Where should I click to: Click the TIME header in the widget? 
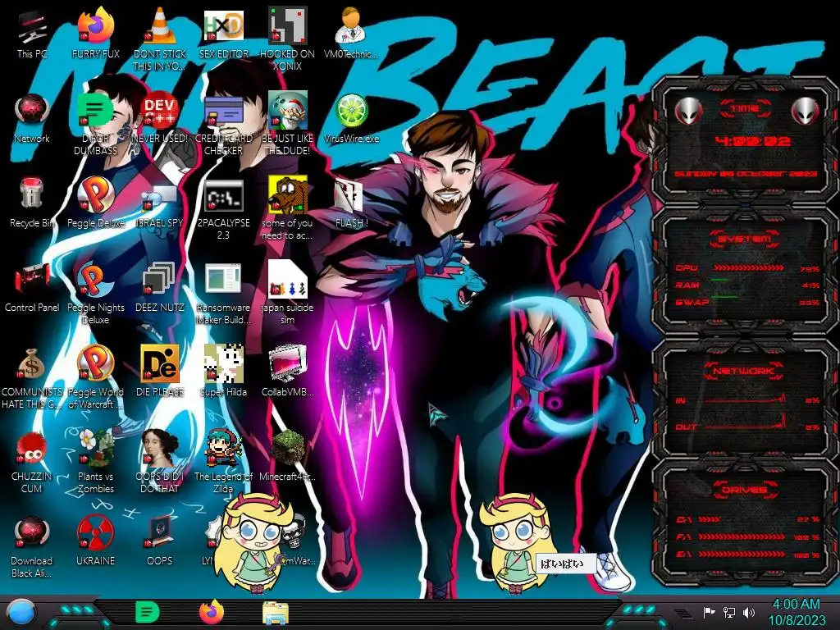click(745, 108)
